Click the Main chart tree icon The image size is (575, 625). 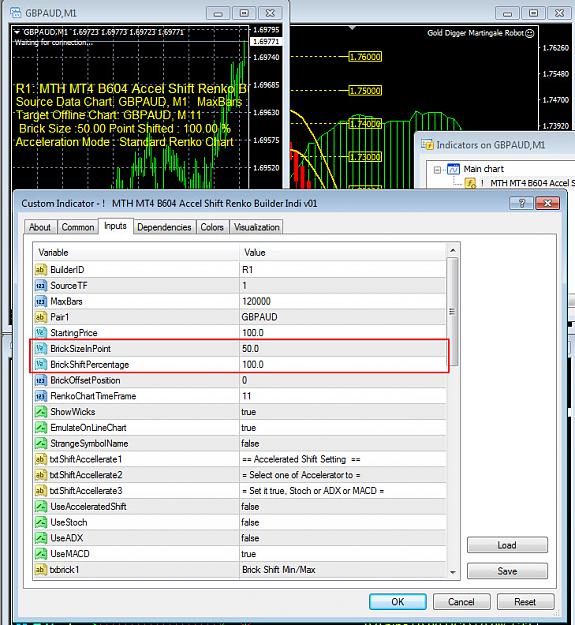453,169
